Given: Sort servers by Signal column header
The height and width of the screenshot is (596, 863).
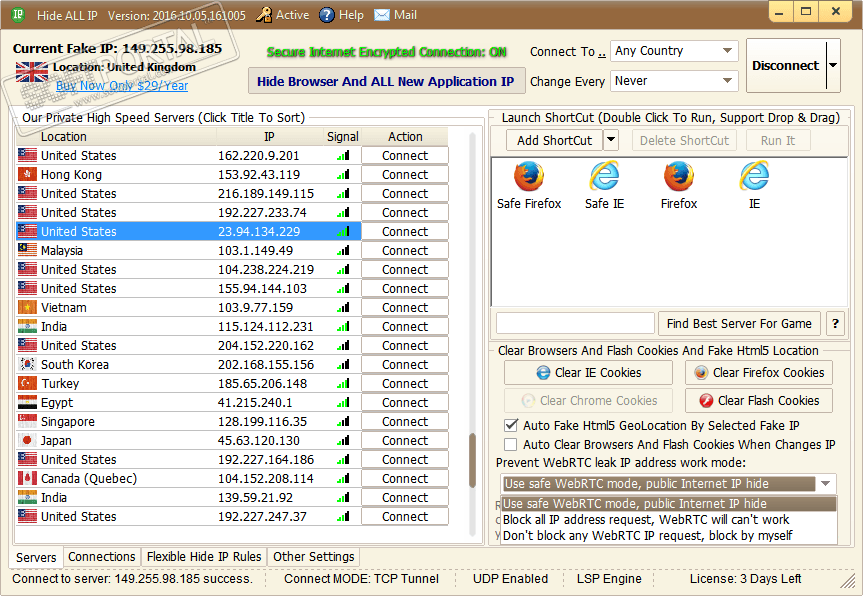Looking at the screenshot, I should [342, 136].
